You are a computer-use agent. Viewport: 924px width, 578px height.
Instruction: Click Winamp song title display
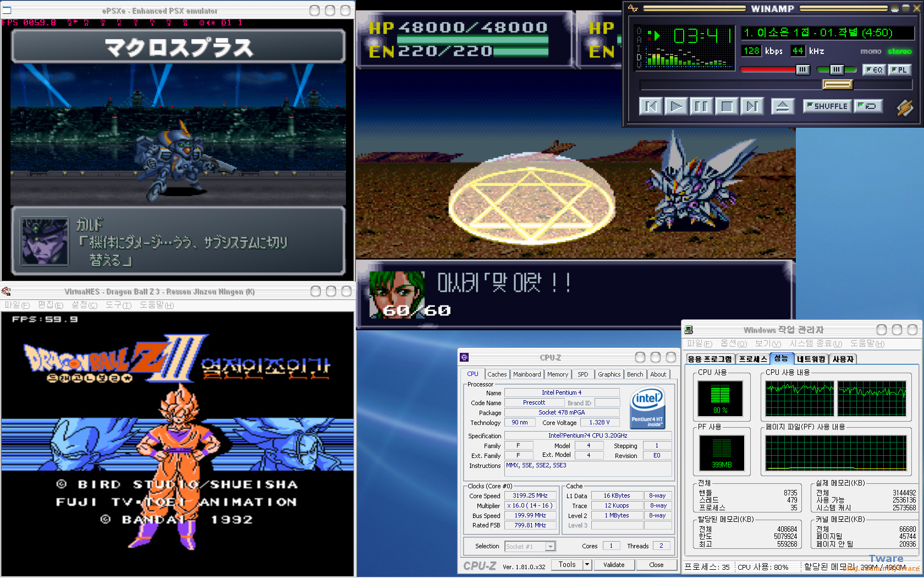coord(827,33)
